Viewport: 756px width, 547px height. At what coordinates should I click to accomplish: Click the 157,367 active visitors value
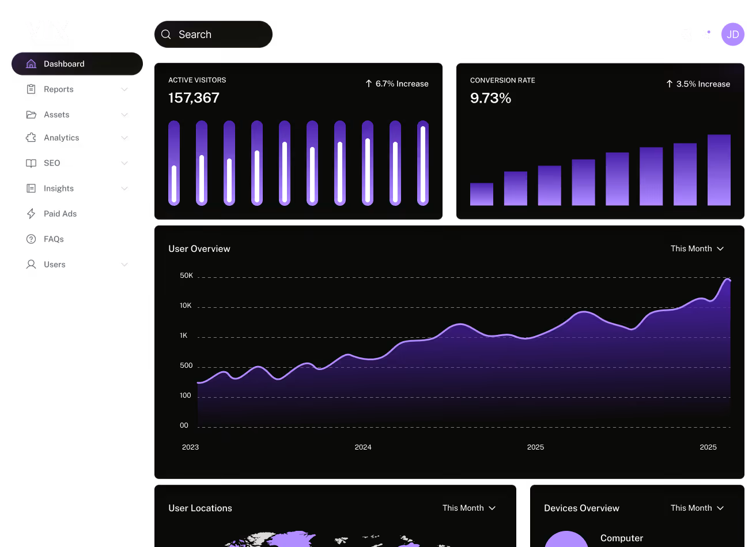pyautogui.click(x=194, y=98)
